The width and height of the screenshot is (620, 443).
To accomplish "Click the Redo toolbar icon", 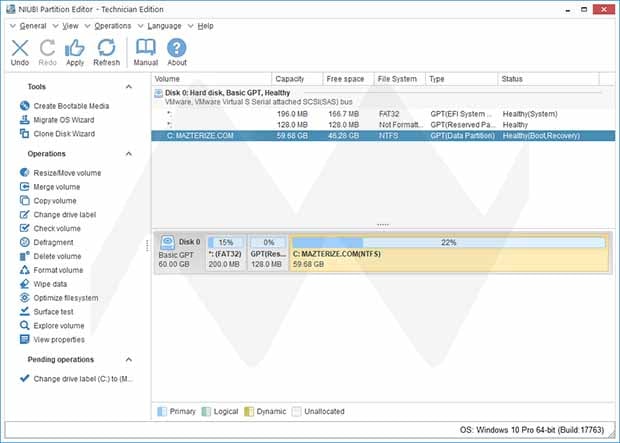I will point(47,48).
